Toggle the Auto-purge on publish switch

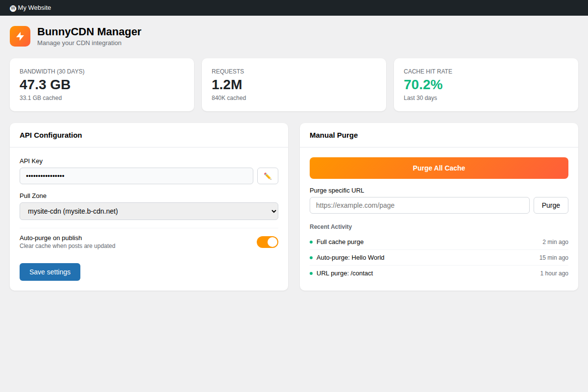pos(268,242)
